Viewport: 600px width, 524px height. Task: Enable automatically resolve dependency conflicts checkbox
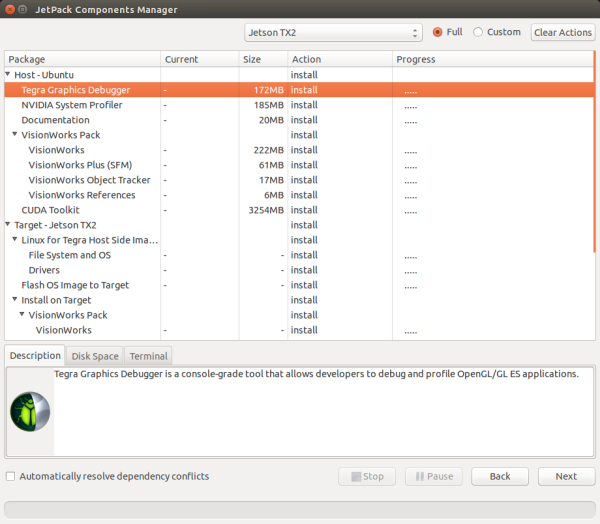click(x=11, y=477)
